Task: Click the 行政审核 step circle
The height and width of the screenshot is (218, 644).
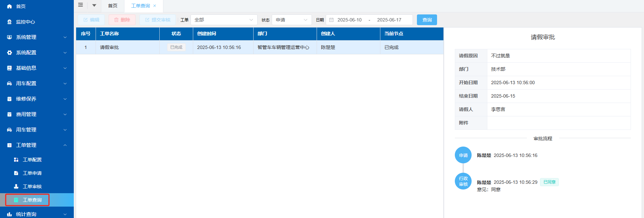Action: coord(463,181)
